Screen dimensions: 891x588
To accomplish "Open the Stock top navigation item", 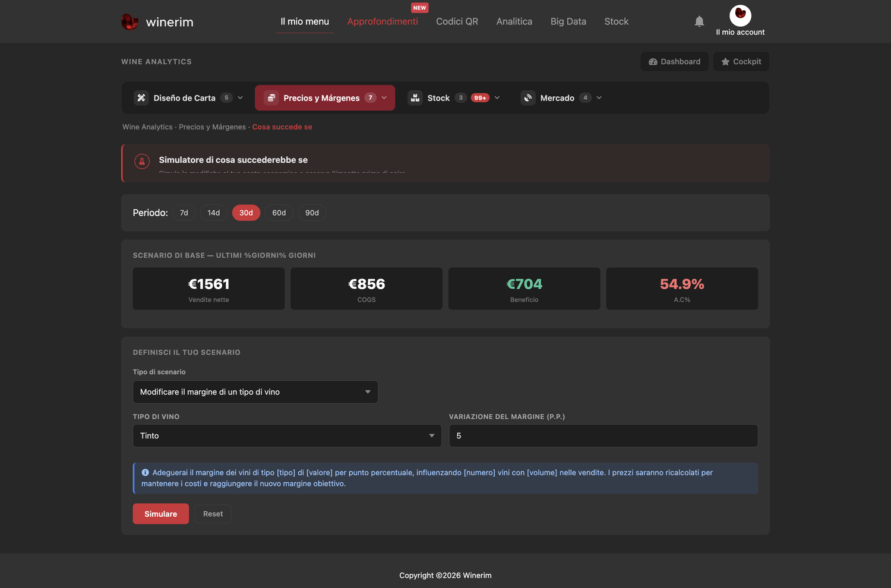I will (616, 21).
